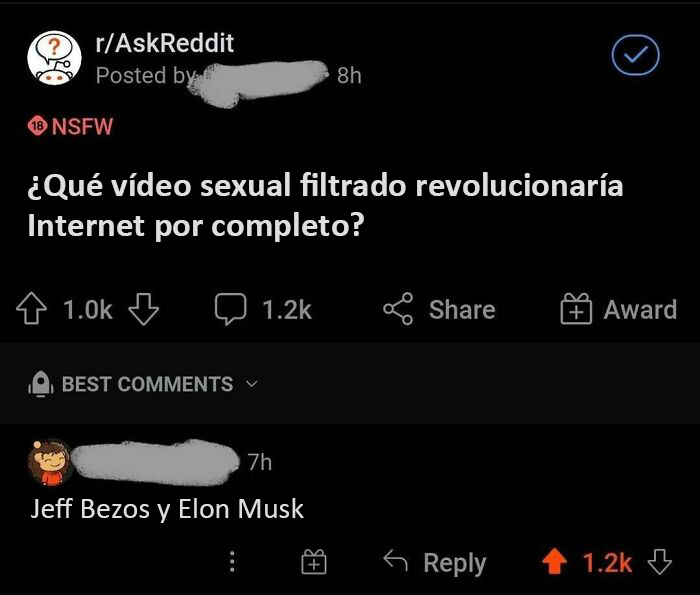Downvote the AskReddit post
This screenshot has height=595, width=700.
144,309
